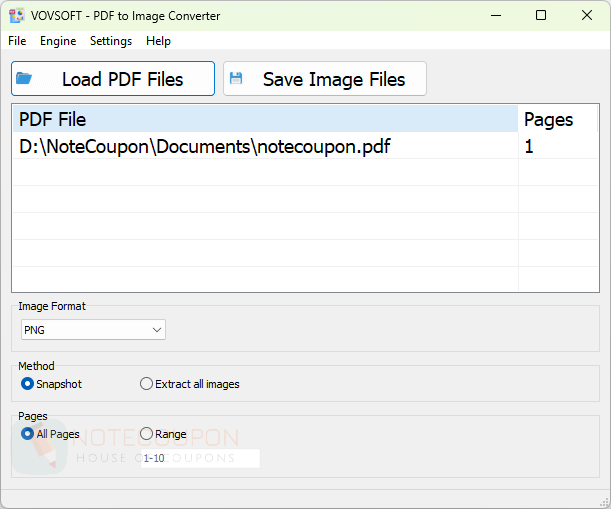The height and width of the screenshot is (509, 611).
Task: Click page count 1 for notecoupon.pdf
Action: pyautogui.click(x=529, y=147)
